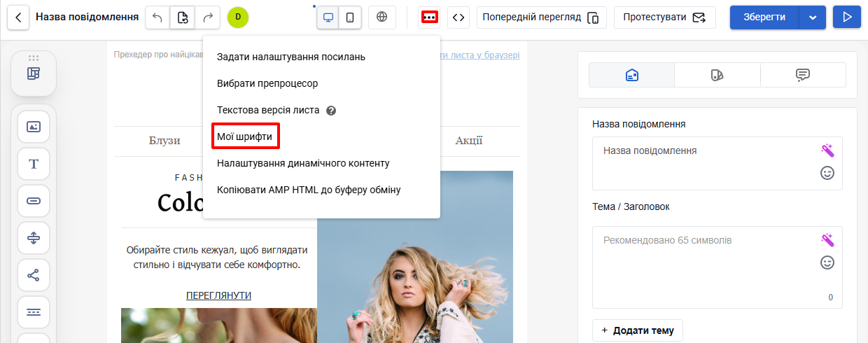
Task: Open the user avatar labeled D
Action: [x=238, y=17]
